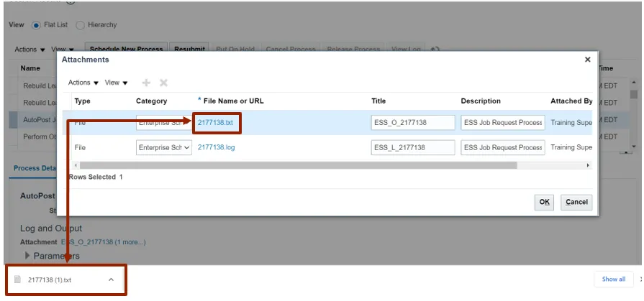Click the file icon in the downloads bar
Viewport: 644px width, 301px height.
pyautogui.click(x=17, y=279)
